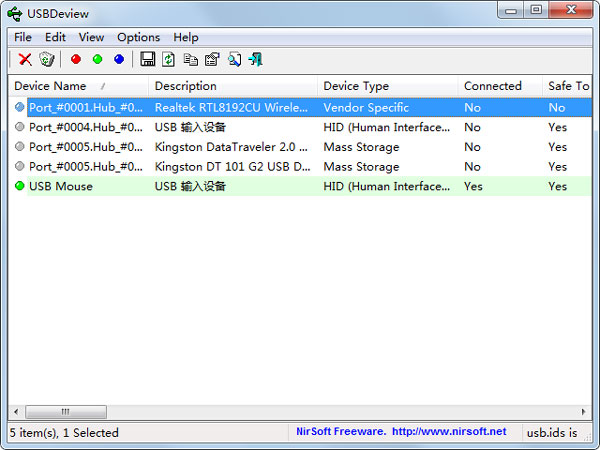
Task: Click the red X uninstall device icon
Action: click(x=25, y=59)
